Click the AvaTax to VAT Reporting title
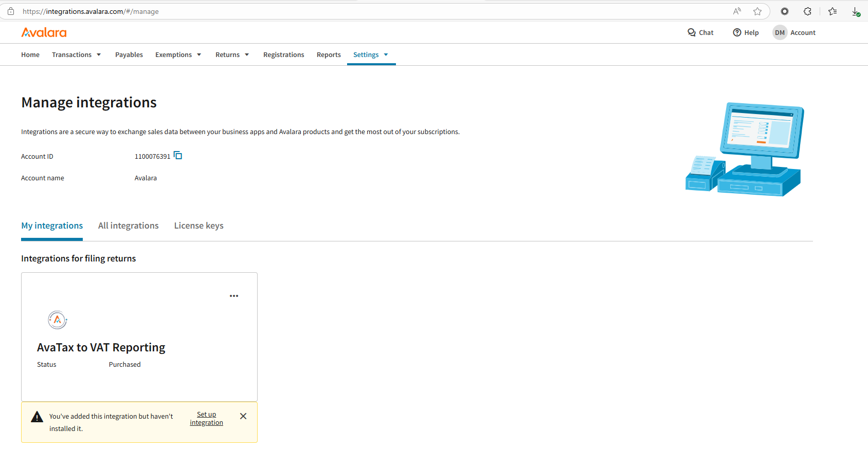Screen dimensions: 868x469 click(x=101, y=347)
